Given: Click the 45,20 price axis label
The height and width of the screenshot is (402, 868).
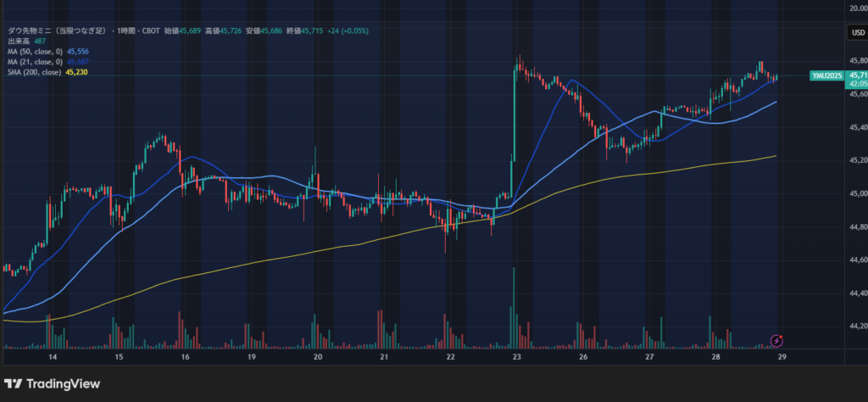Looking at the screenshot, I should 858,160.
